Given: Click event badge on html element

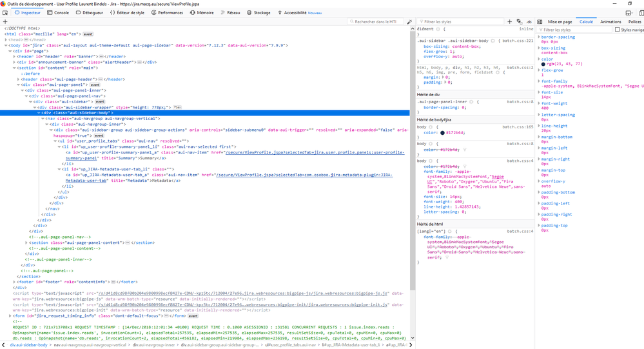Looking at the screenshot, I should tap(88, 34).
